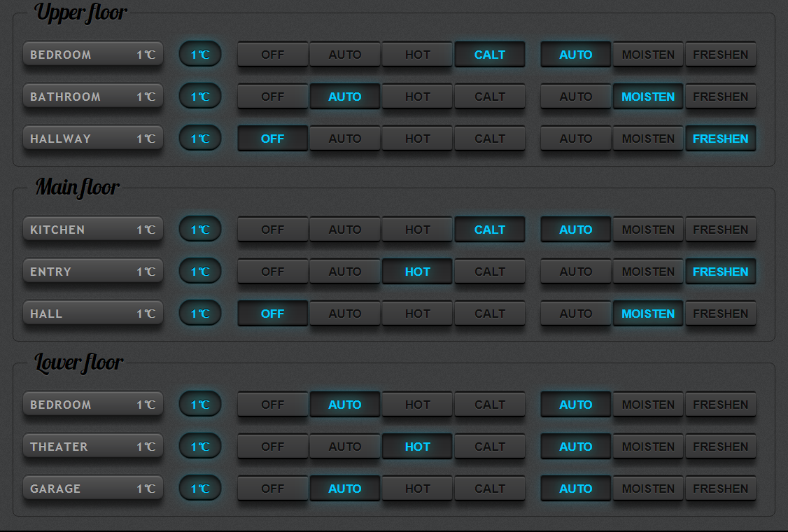Image resolution: width=788 pixels, height=532 pixels.
Task: Select the KITCHEN room button
Action: click(93, 230)
